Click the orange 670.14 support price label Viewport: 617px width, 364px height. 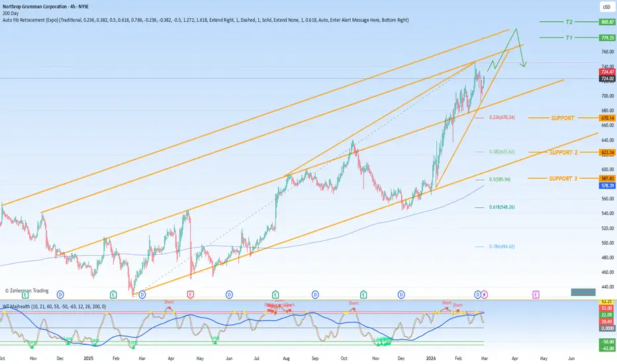(607, 118)
